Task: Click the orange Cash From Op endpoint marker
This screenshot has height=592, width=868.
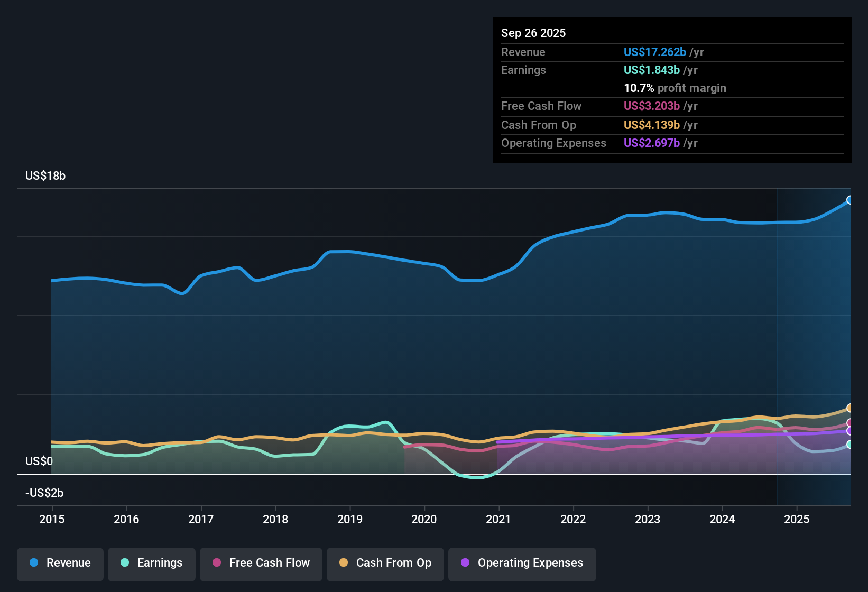Action: pos(850,407)
